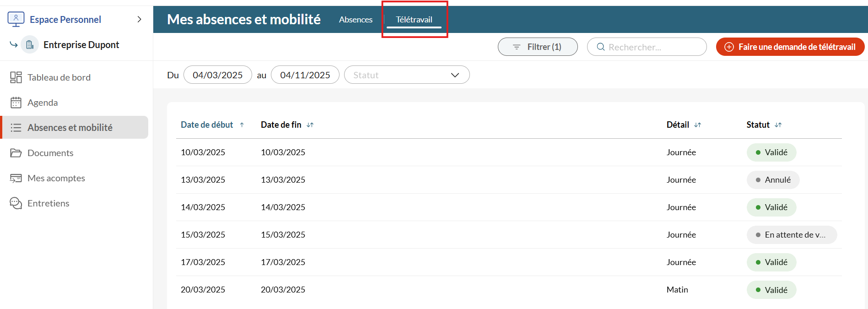Image resolution: width=868 pixels, height=309 pixels.
Task: Click Journée detail in 17/03/2025 row
Action: [x=681, y=262]
